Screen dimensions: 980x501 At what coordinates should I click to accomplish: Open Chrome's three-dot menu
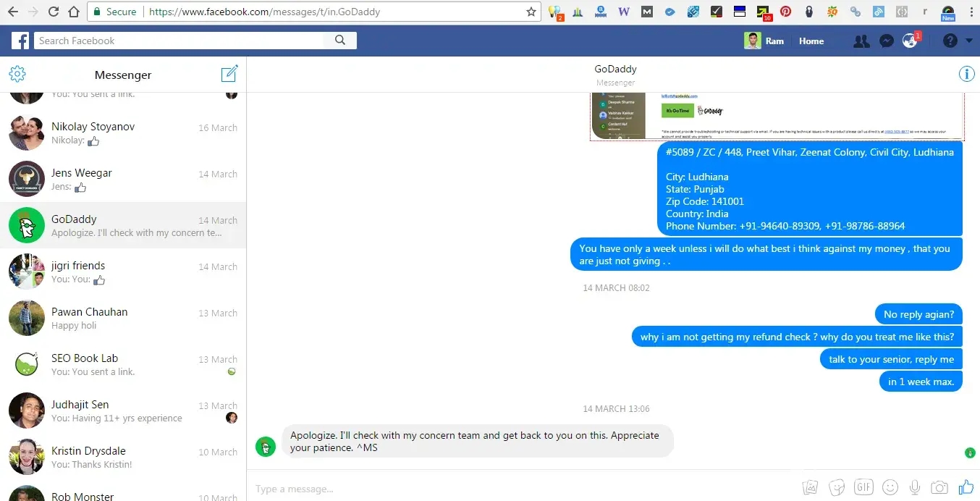tap(971, 12)
